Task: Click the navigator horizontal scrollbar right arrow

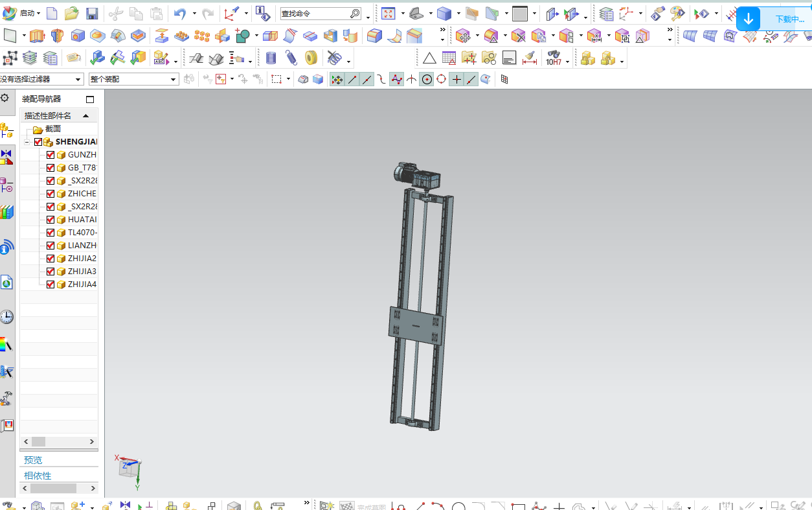Action: [x=93, y=441]
